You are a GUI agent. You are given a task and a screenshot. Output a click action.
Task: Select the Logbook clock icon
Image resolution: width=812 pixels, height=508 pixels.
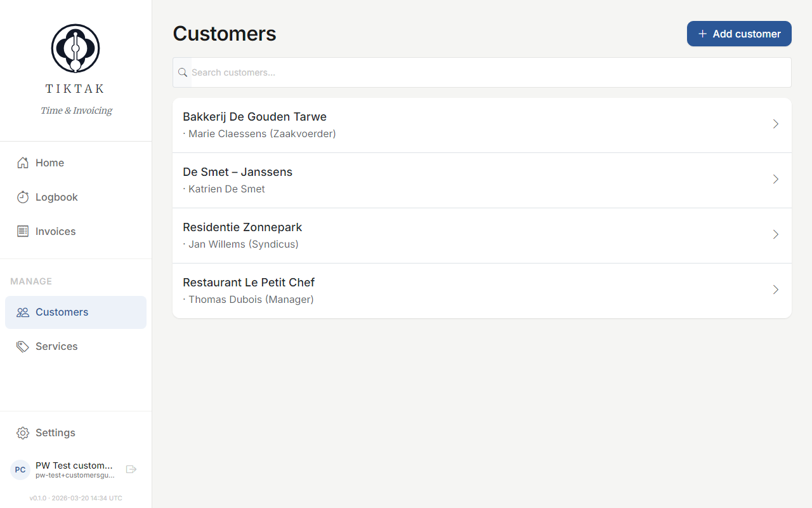pyautogui.click(x=23, y=197)
